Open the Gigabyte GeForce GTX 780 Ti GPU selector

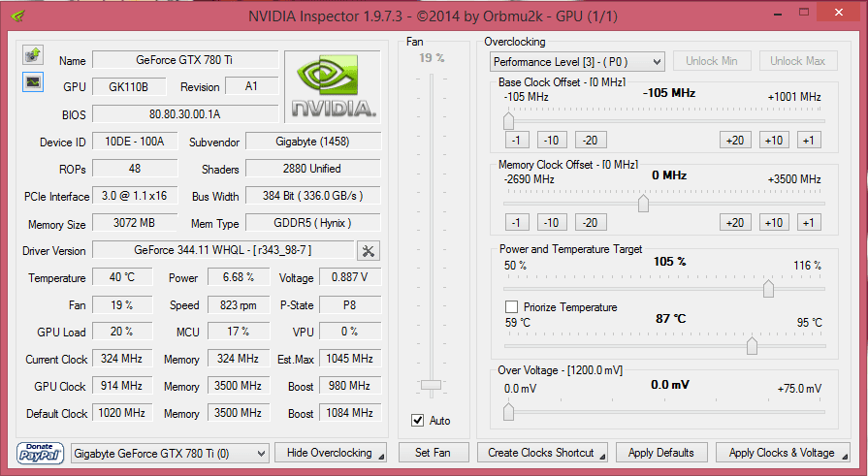(170, 454)
